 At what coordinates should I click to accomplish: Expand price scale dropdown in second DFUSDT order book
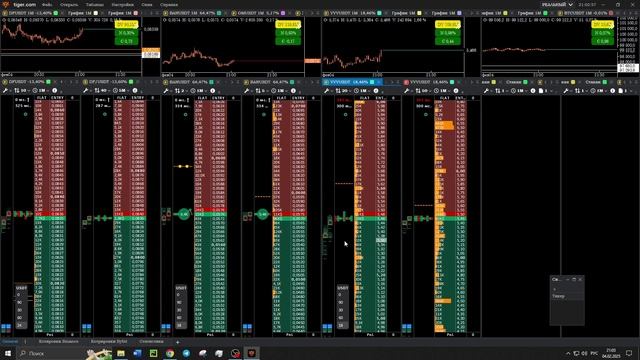point(102,90)
